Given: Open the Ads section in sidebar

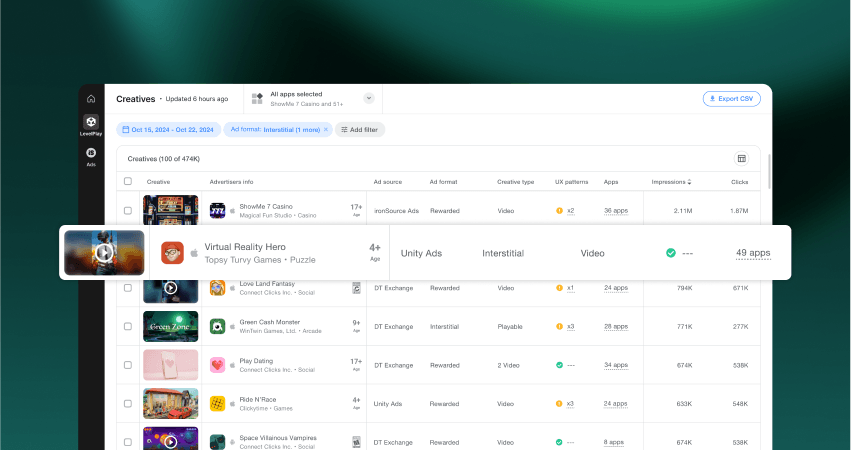Looking at the screenshot, I should [91, 155].
